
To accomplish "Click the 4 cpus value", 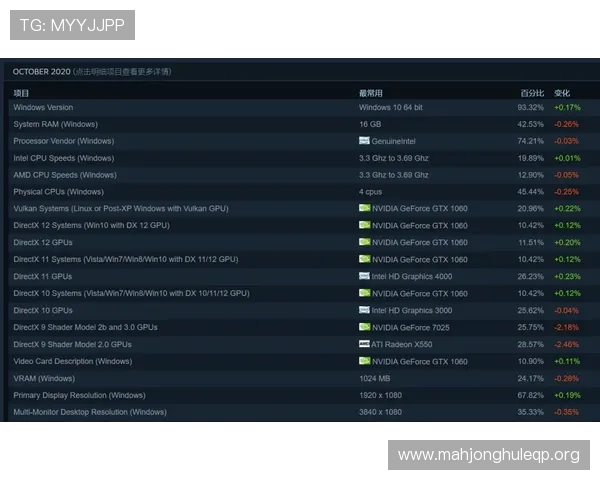I will tap(370, 192).
